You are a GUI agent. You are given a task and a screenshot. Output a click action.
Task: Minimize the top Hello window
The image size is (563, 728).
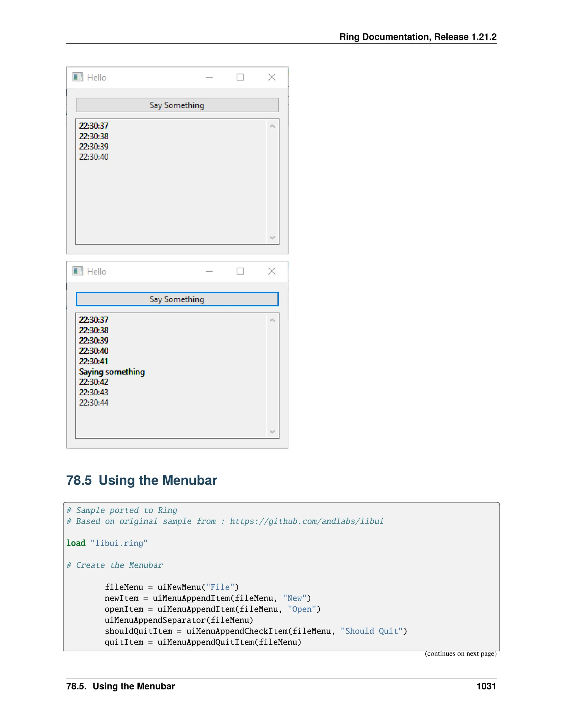point(209,77)
